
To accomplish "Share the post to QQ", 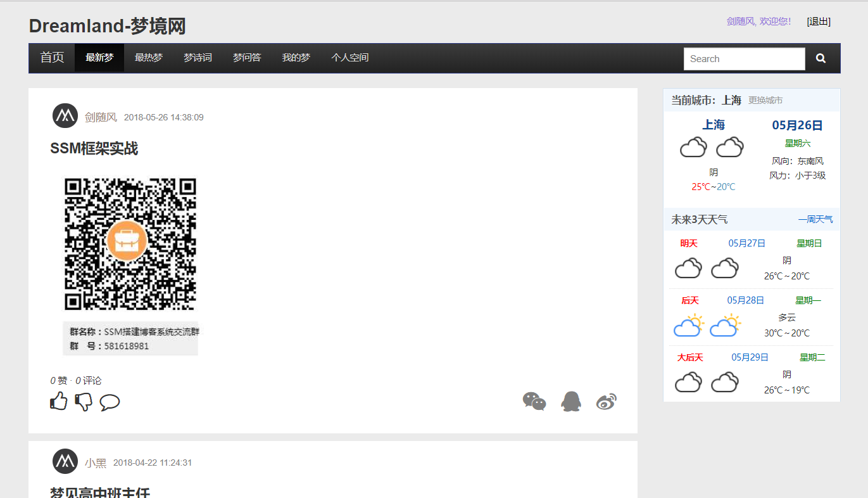I will (x=571, y=401).
